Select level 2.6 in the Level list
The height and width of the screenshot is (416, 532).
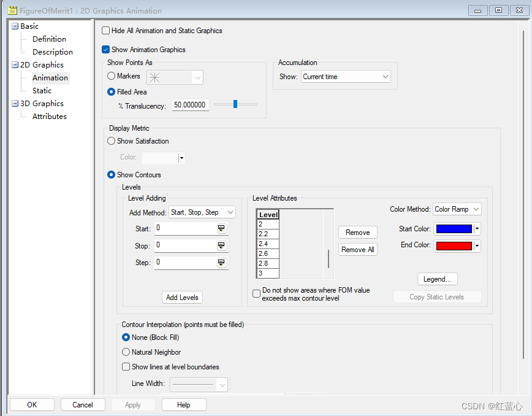tap(268, 253)
